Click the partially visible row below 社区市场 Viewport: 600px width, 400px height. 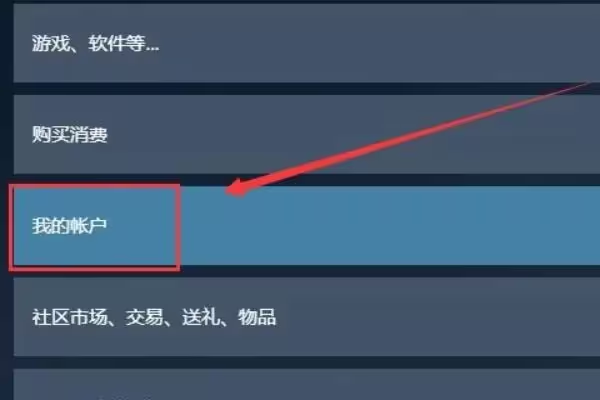click(307, 384)
